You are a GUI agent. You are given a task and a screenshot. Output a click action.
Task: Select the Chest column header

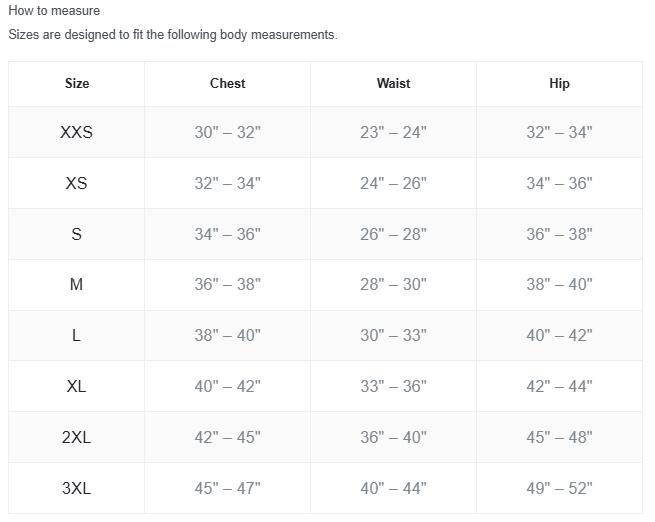228,84
